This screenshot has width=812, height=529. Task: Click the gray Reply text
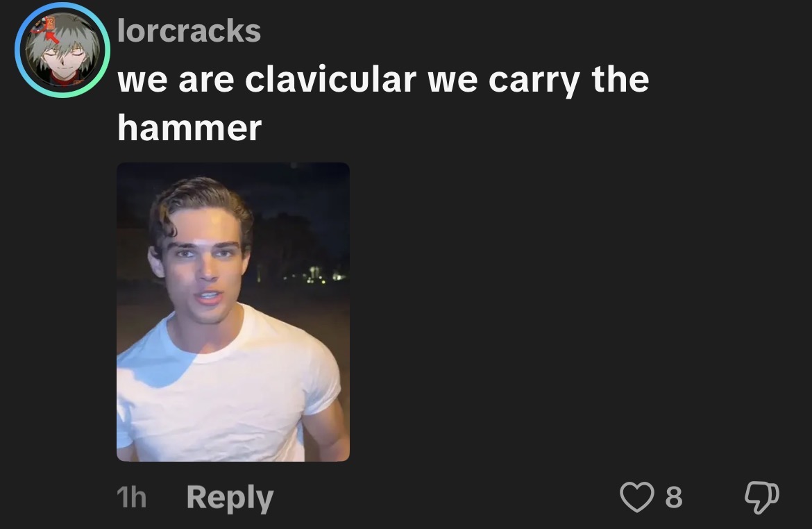point(230,497)
